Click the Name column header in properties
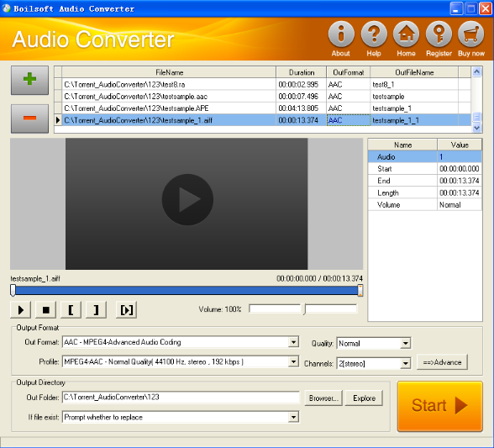This screenshot has height=448, width=494. coord(402,145)
